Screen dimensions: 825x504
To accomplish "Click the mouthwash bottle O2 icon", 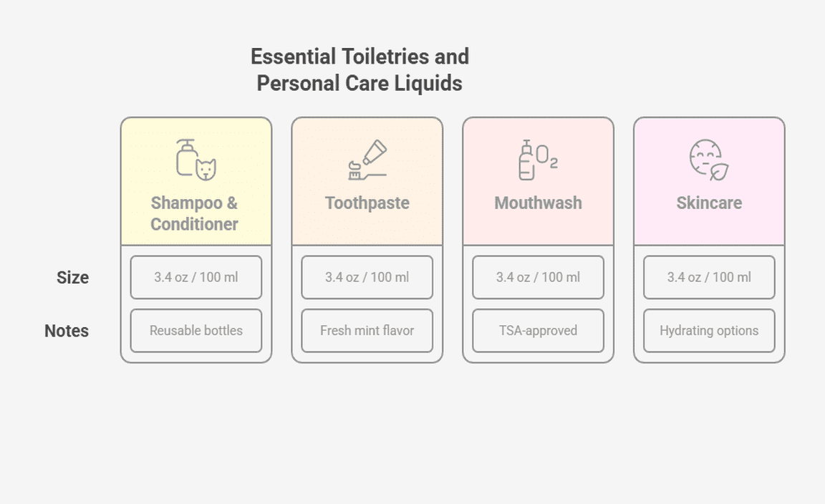I will (x=538, y=159).
